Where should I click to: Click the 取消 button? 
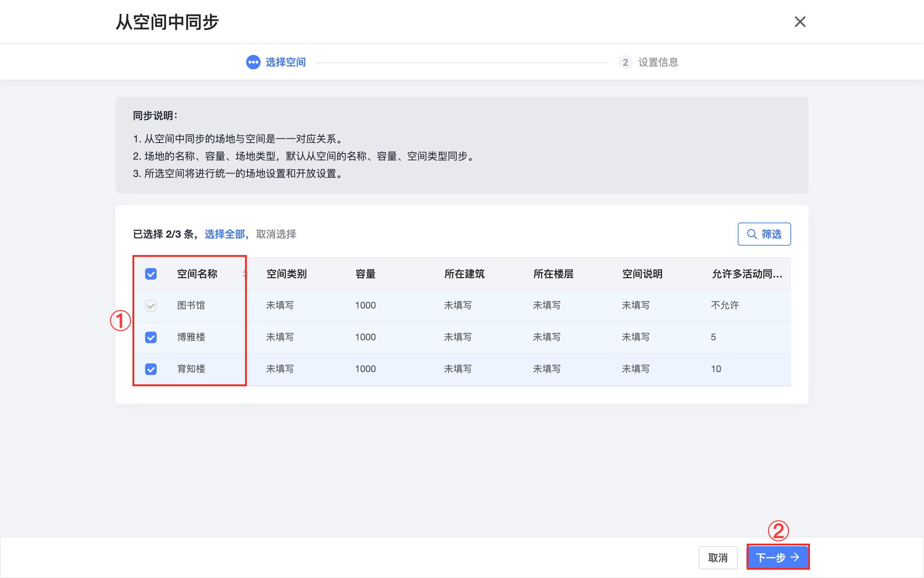pyautogui.click(x=718, y=558)
